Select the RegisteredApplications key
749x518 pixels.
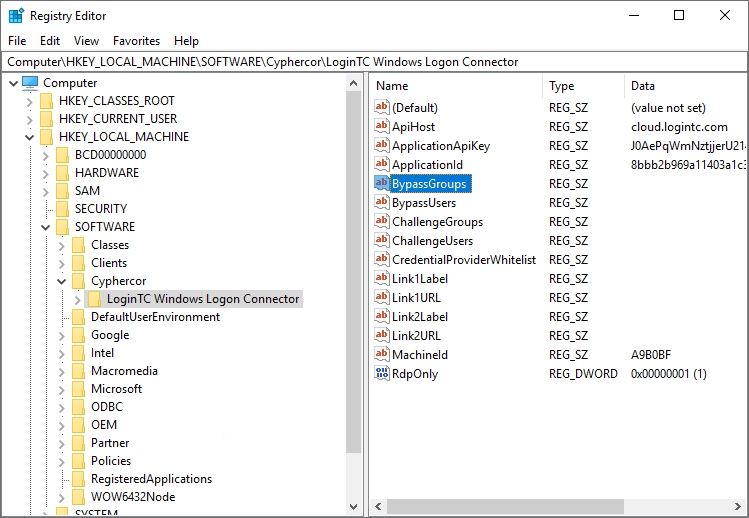[151, 479]
